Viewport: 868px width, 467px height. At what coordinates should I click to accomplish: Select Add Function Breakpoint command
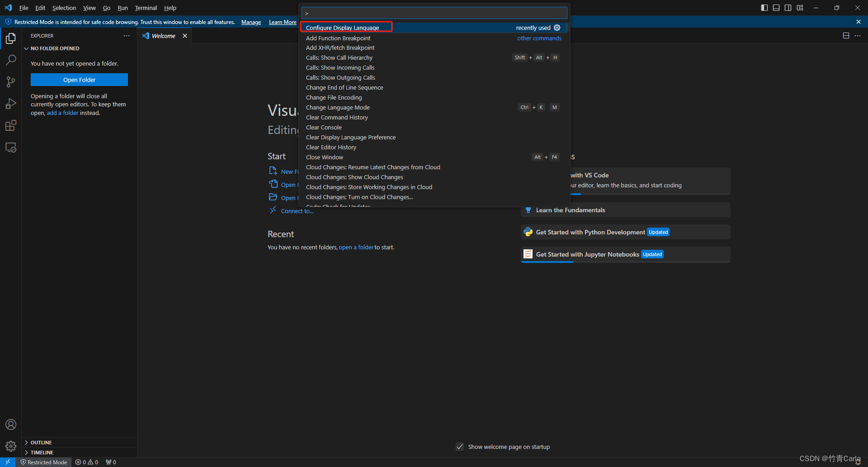tap(433, 38)
